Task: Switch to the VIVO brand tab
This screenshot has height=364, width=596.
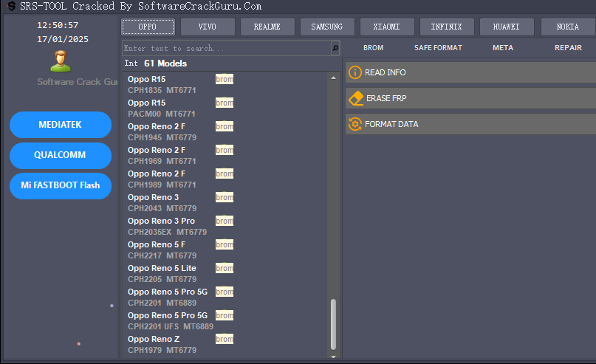Action: [x=208, y=27]
